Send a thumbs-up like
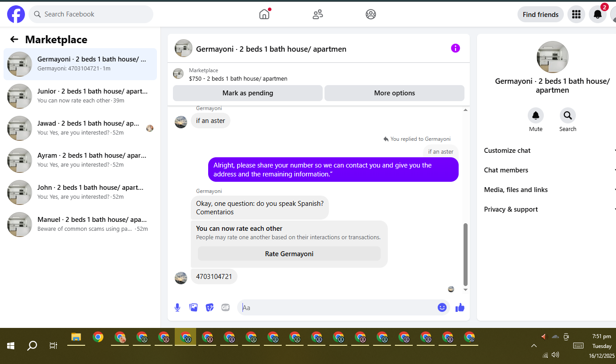The image size is (616, 364). [x=460, y=307]
